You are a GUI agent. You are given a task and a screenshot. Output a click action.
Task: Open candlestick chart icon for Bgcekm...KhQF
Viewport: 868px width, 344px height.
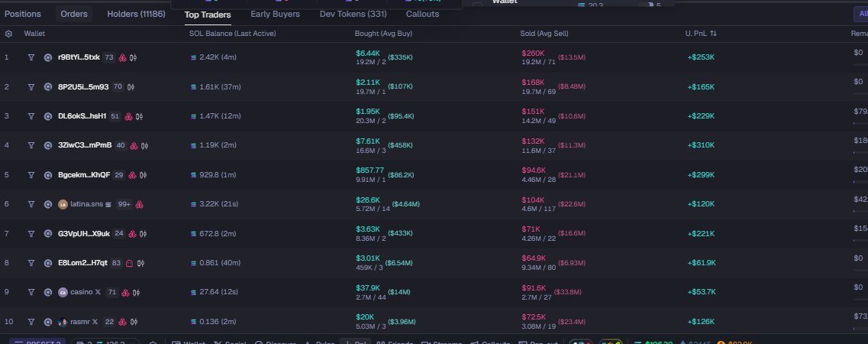143,174
